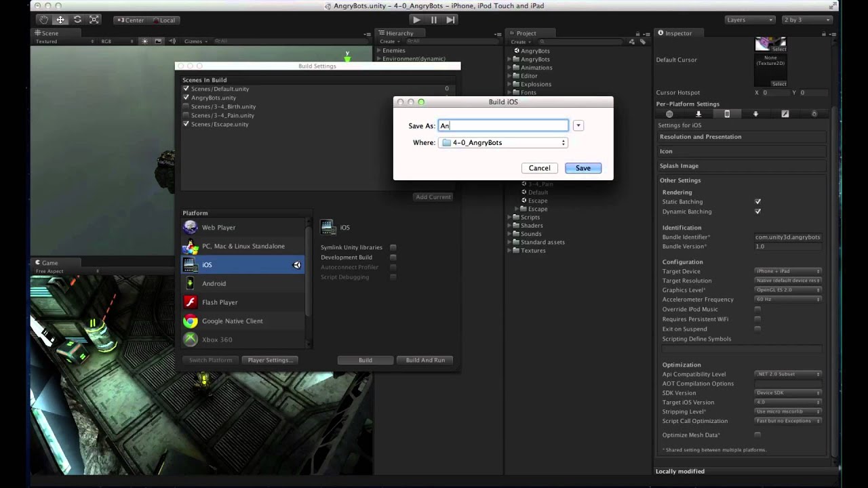Select the Scale tool in toolbar
Image resolution: width=868 pixels, height=488 pixels.
[94, 20]
